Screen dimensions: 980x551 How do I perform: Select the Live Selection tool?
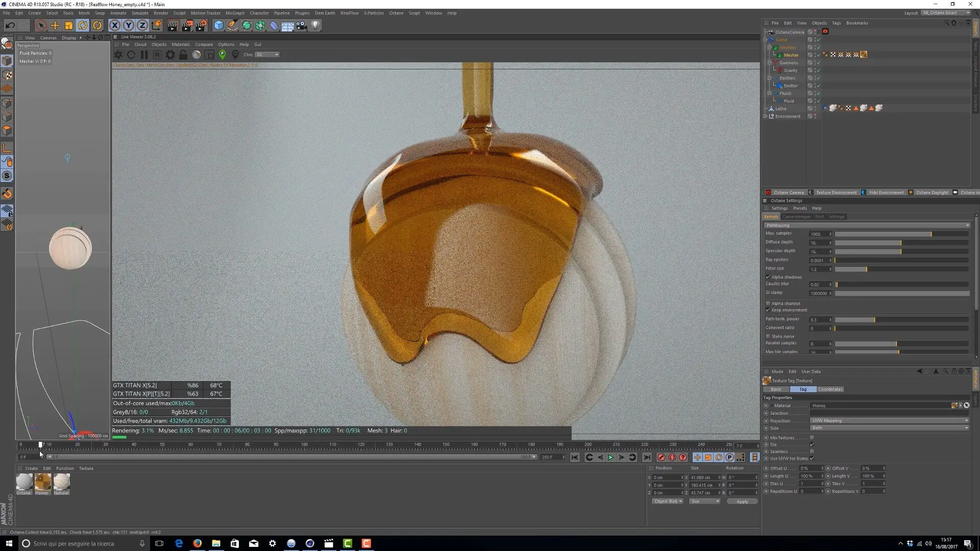[41, 25]
